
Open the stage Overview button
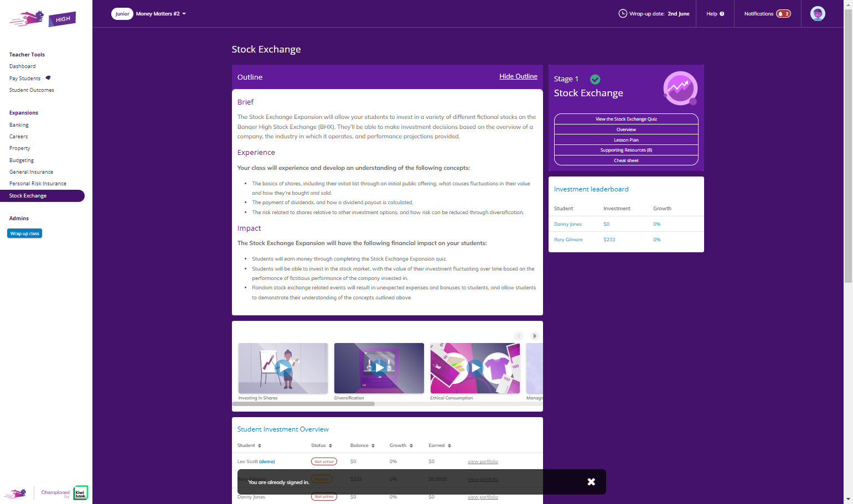626,129
